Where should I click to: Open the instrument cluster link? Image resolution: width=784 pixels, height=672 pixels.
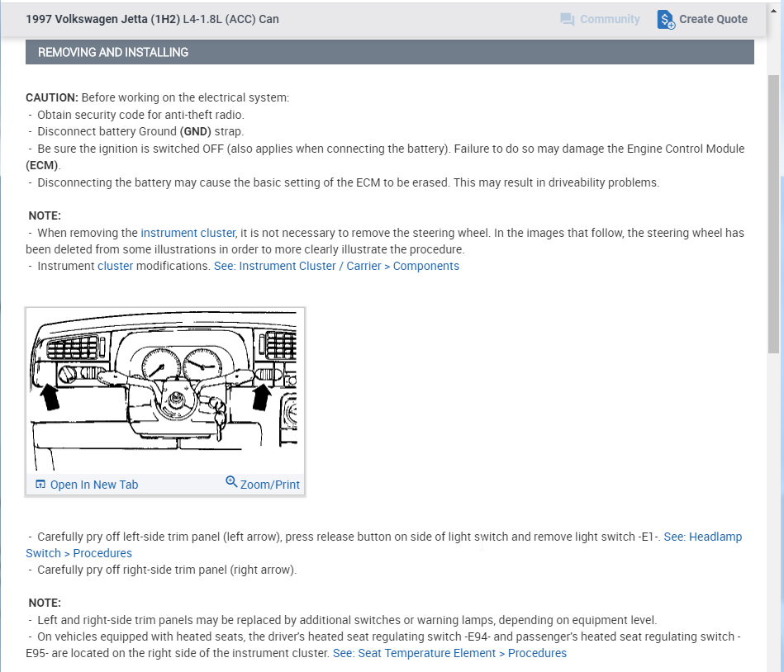coord(188,233)
